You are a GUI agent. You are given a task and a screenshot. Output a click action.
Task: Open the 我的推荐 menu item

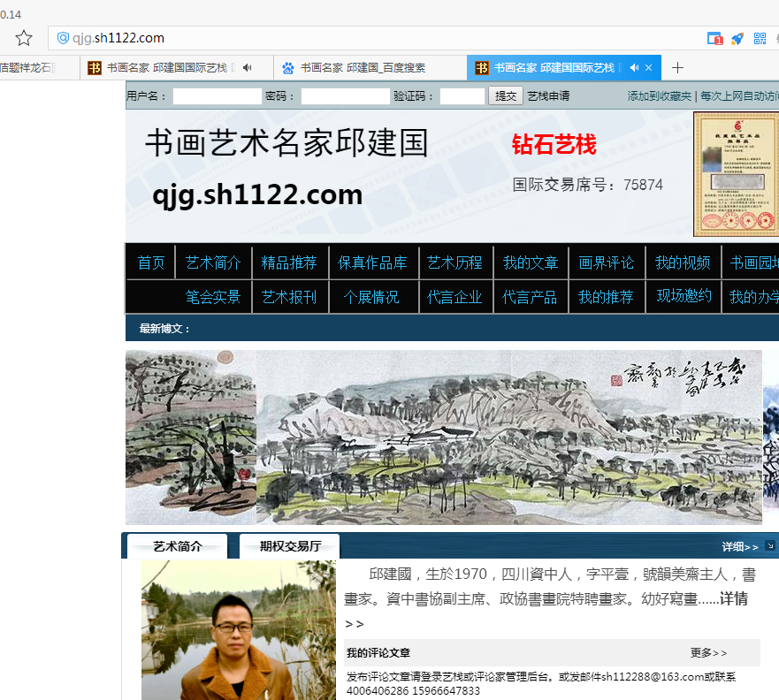pyautogui.click(x=606, y=297)
